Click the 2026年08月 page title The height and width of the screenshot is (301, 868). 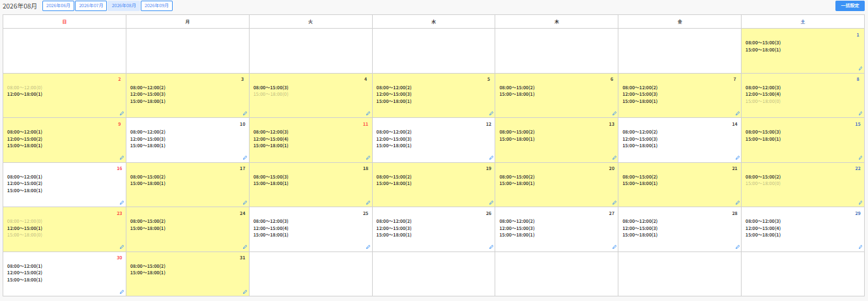coord(20,6)
